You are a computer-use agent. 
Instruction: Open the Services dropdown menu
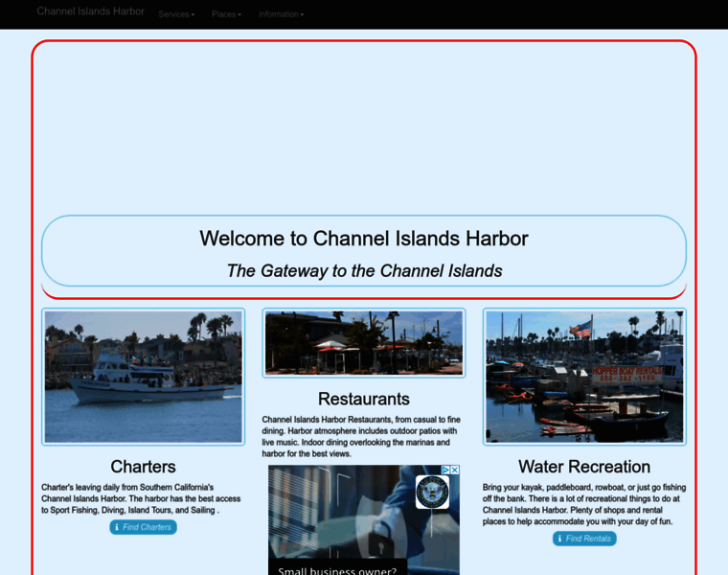click(176, 14)
